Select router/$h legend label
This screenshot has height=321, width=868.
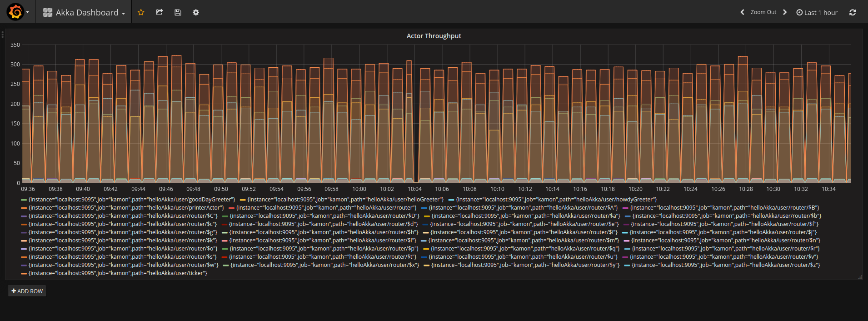pyautogui.click(x=324, y=232)
